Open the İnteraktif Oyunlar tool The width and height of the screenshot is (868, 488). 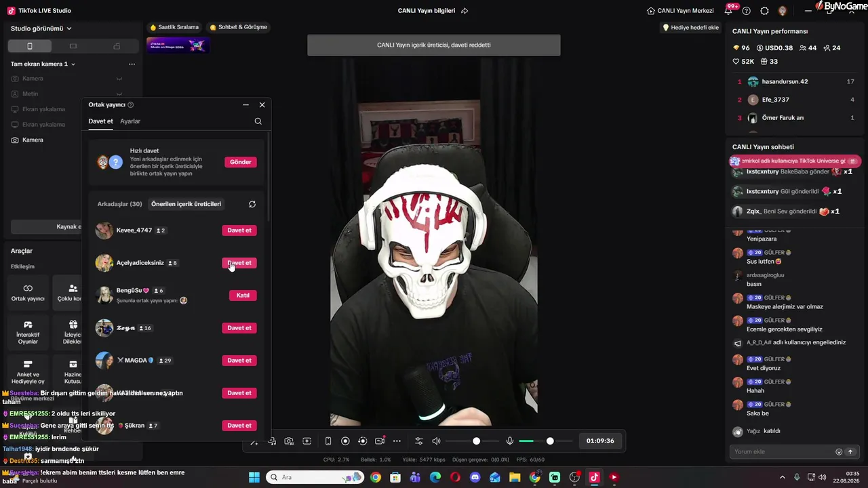(x=28, y=332)
